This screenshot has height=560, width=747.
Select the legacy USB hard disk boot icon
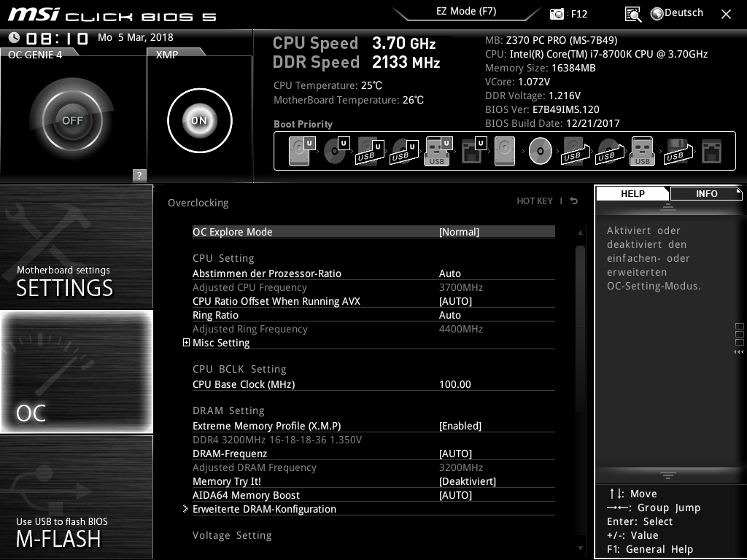pyautogui.click(x=576, y=151)
